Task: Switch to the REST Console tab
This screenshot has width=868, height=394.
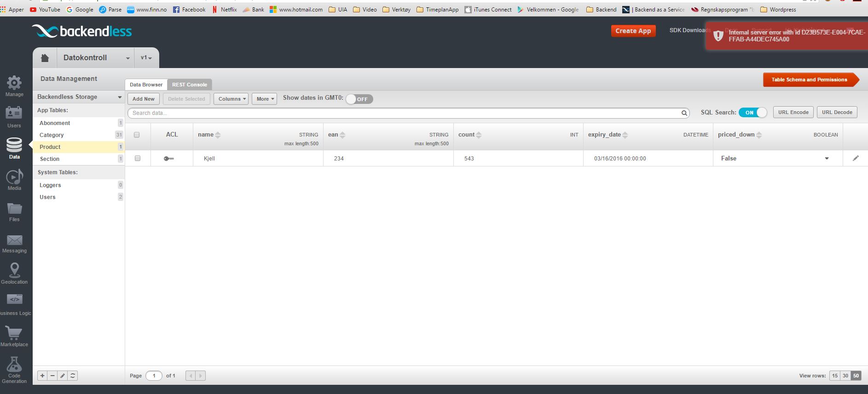Action: (x=190, y=85)
